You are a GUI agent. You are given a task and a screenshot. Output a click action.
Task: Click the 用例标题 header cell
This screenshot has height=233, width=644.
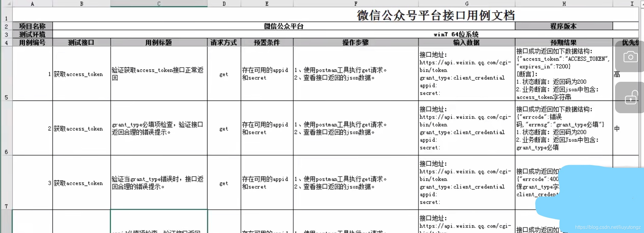coord(159,42)
